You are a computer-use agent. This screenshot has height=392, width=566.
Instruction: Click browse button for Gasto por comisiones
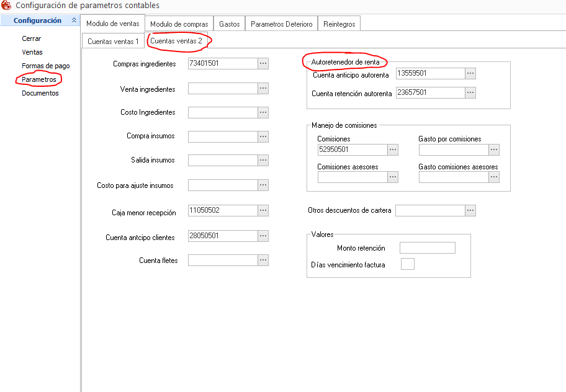[x=494, y=149]
